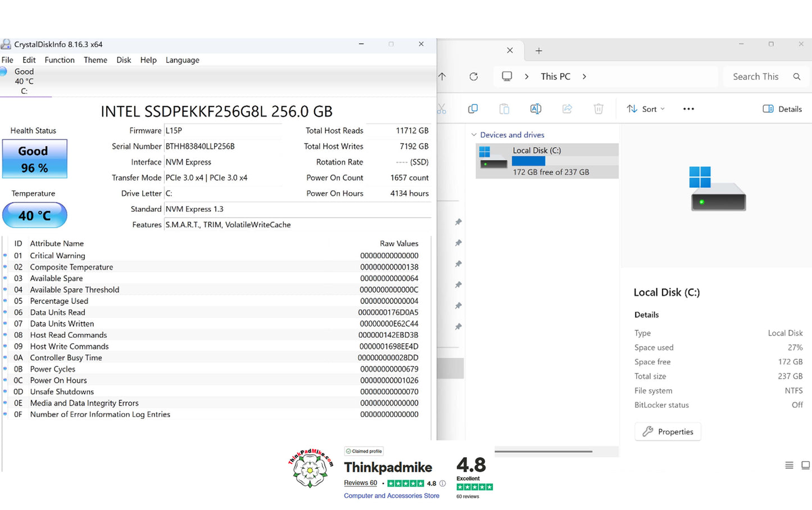Open Computer and Accessories Store link
This screenshot has height=510, width=812.
point(392,496)
